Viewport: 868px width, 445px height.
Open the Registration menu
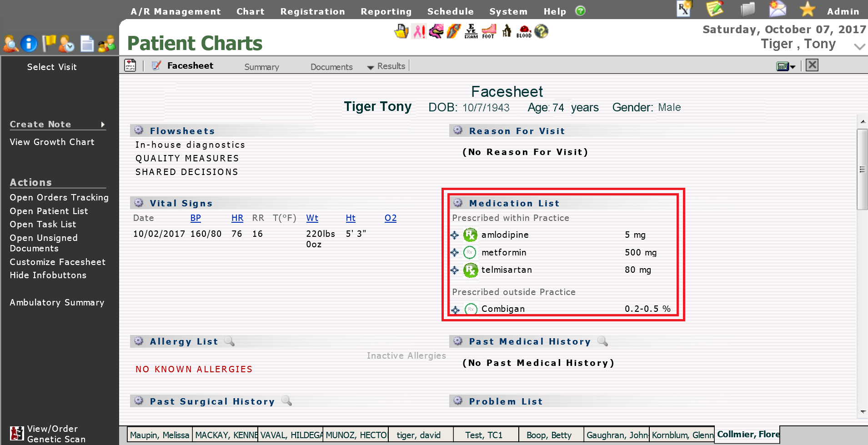click(312, 12)
